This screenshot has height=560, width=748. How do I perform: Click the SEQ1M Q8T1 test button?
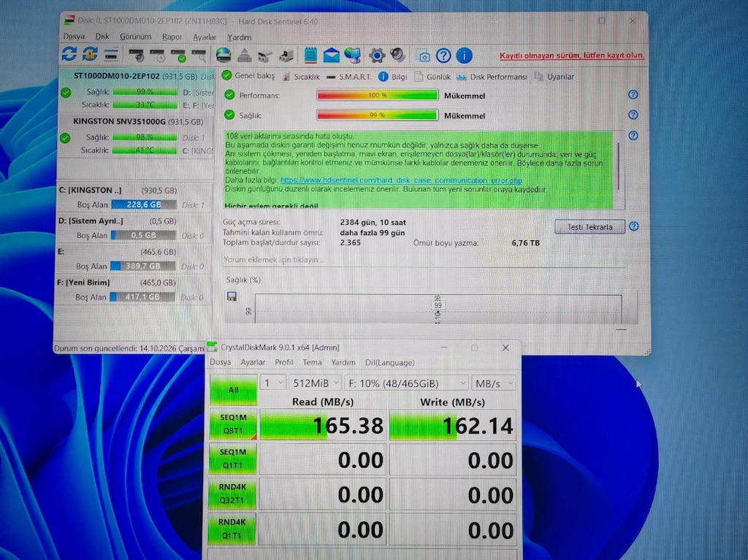(x=233, y=423)
